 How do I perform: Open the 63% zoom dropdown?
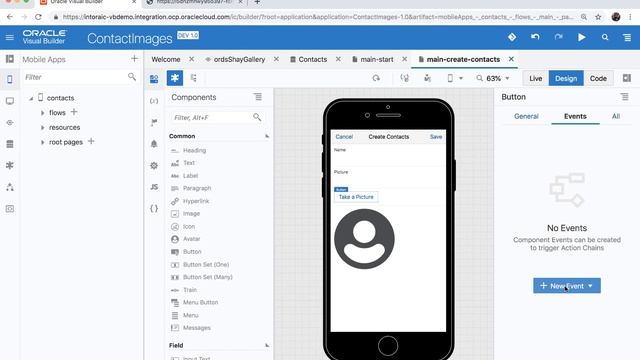[493, 78]
